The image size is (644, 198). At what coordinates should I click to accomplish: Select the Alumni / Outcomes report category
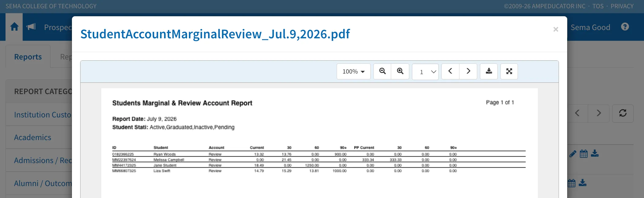click(x=43, y=183)
